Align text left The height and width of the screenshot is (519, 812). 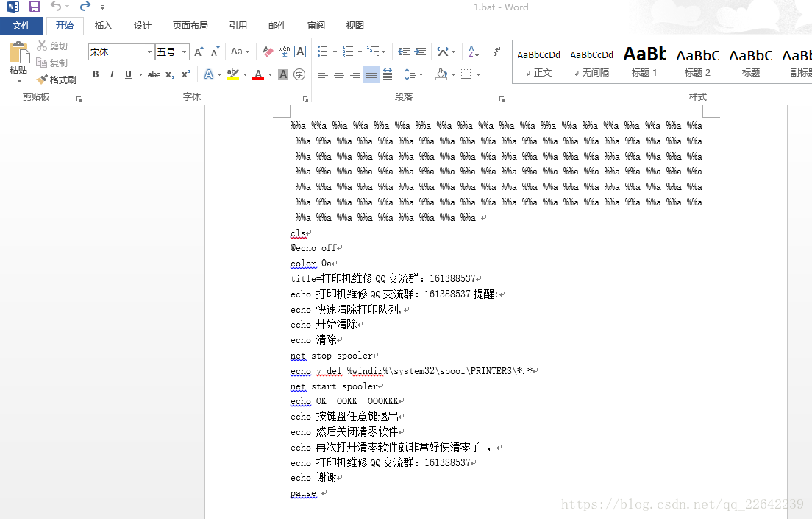[x=323, y=74]
